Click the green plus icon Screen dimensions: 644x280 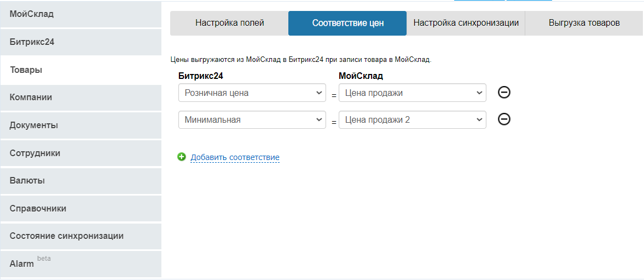[182, 157]
